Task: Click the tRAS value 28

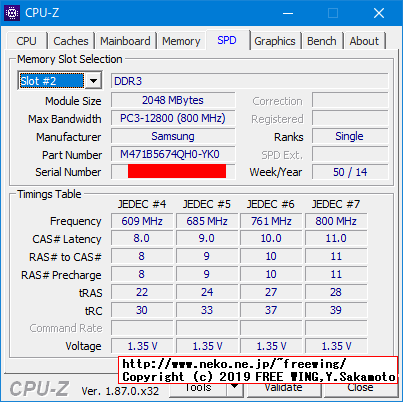Action: point(336,292)
